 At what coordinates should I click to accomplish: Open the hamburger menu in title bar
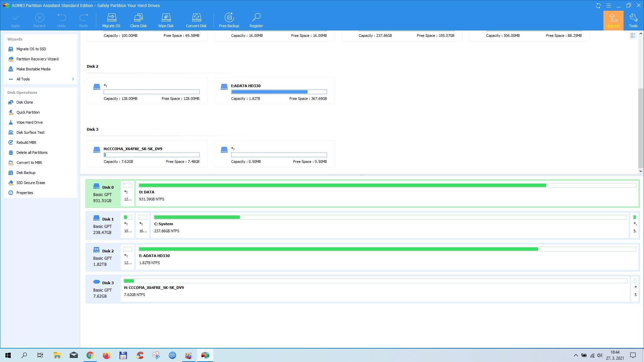(608, 5)
